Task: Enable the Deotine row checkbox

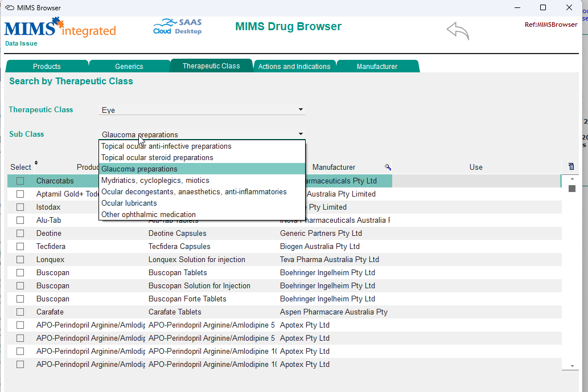Action: click(20, 234)
